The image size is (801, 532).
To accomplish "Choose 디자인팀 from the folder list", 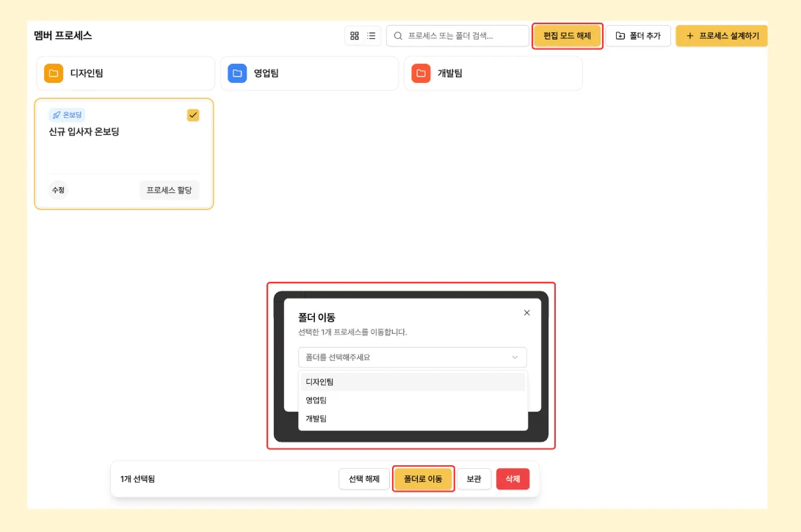I will (x=412, y=382).
